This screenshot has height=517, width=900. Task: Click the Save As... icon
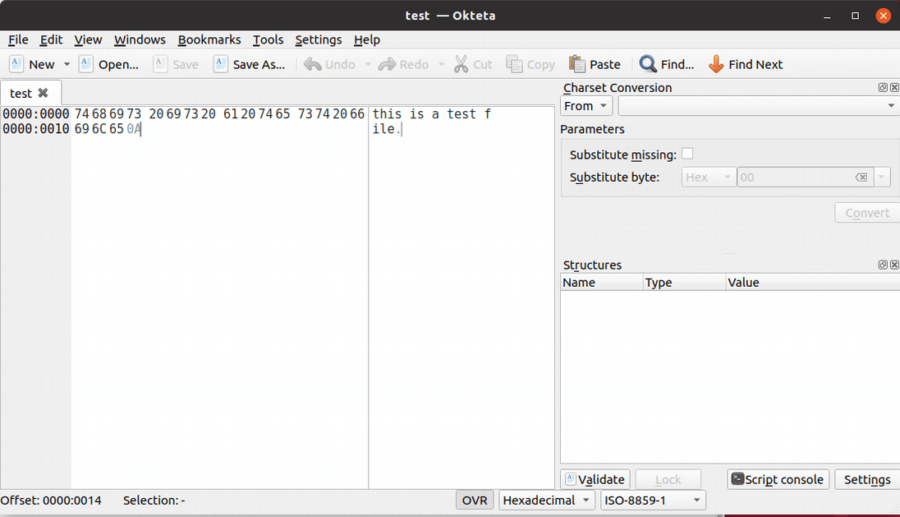click(220, 64)
